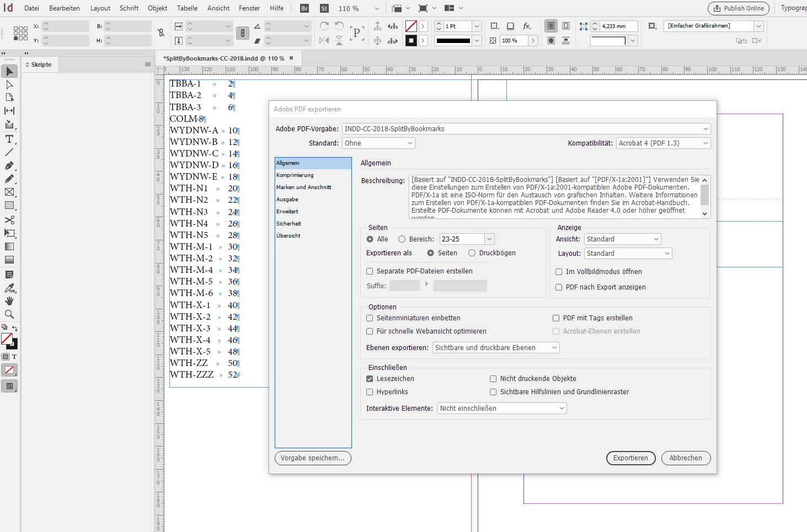Enable Seitenminiaturen einbetten
Image resolution: width=807 pixels, height=532 pixels.
point(370,318)
